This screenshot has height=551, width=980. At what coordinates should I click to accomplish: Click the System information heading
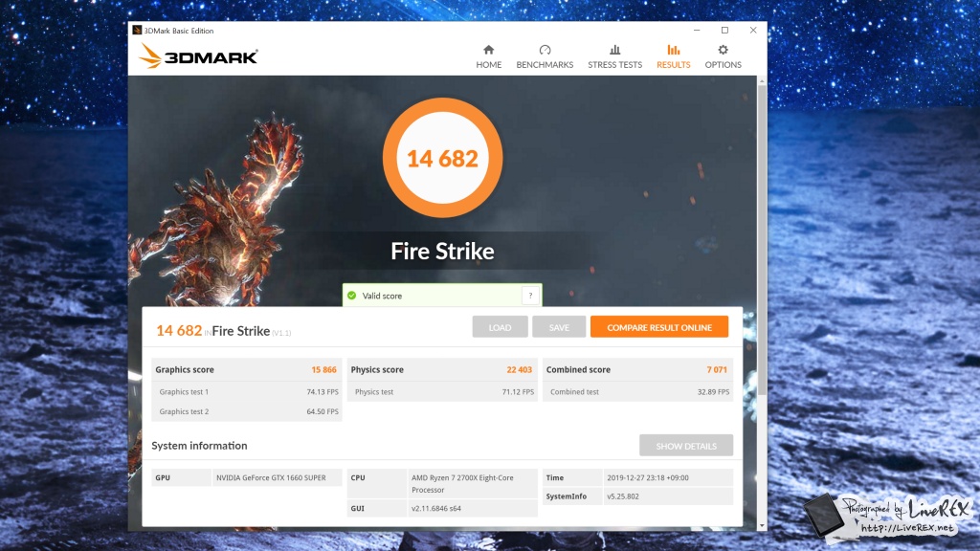199,446
